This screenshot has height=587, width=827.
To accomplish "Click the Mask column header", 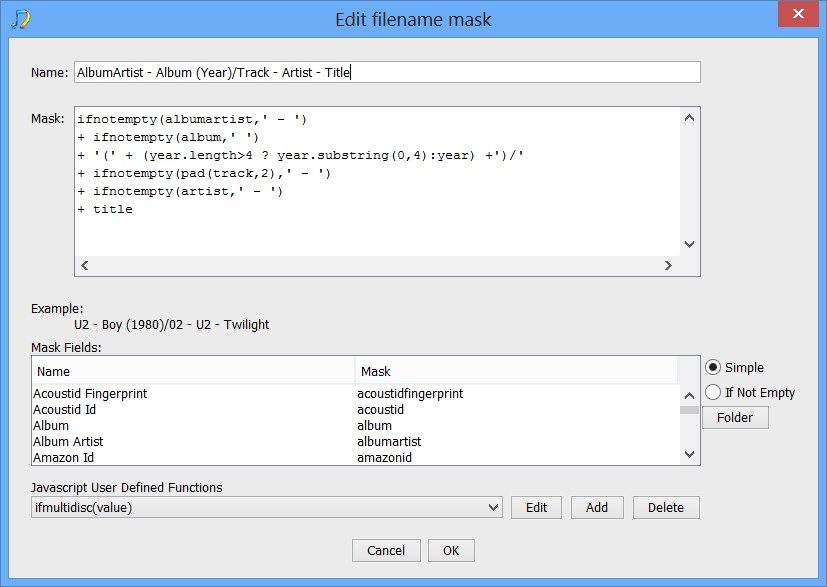I will (x=516, y=371).
